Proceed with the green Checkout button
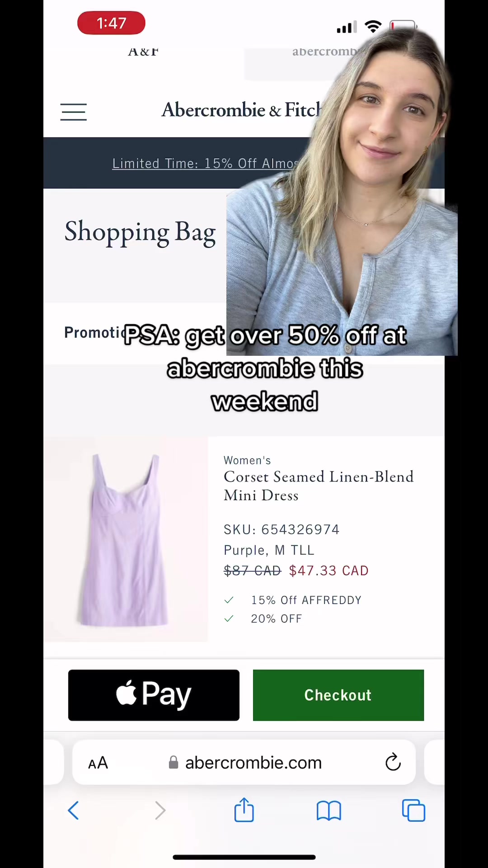 click(338, 695)
